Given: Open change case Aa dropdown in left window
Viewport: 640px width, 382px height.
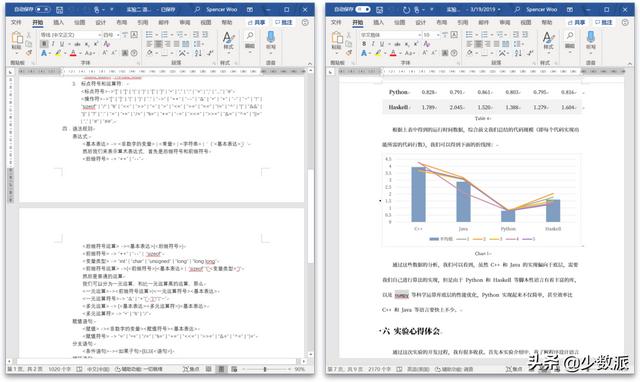Looking at the screenshot, I should point(90,53).
